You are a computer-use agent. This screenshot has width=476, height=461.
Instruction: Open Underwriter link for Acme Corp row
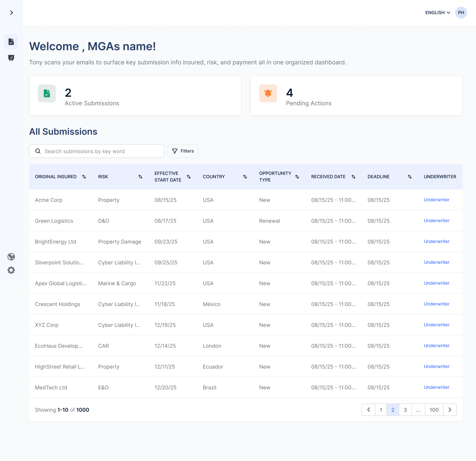437,200
